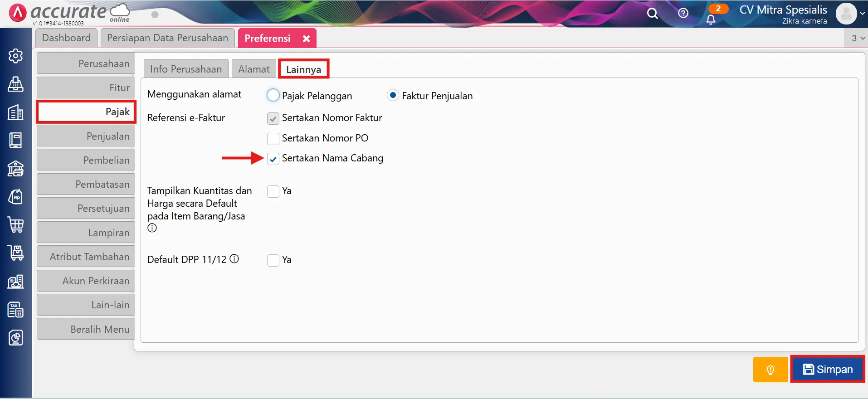Screen dimensions: 868x399
Task: Click info icon beside Default DPP 11/12
Action: coord(234,259)
